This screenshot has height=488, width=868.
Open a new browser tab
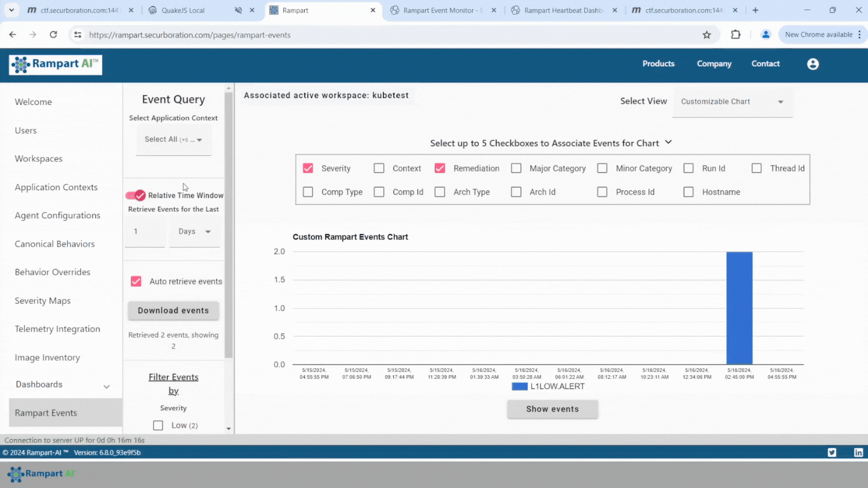coord(755,10)
